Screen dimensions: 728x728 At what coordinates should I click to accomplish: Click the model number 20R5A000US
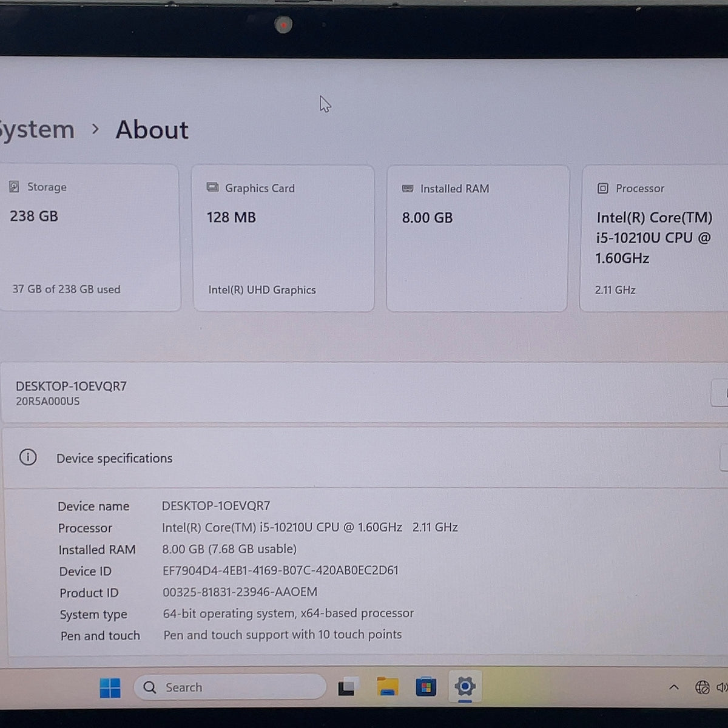pyautogui.click(x=48, y=401)
